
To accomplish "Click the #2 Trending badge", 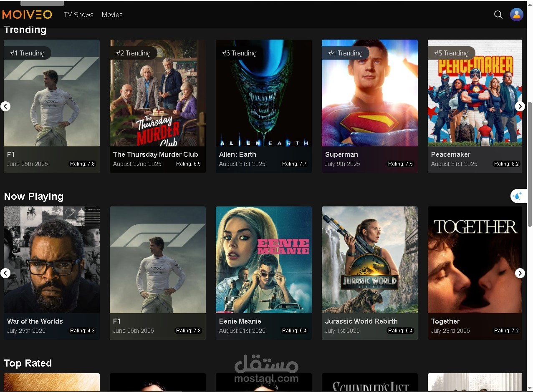I will [x=134, y=53].
